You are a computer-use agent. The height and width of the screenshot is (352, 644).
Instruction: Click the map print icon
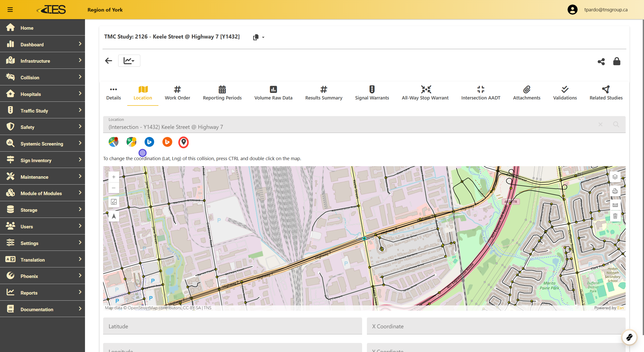click(615, 191)
